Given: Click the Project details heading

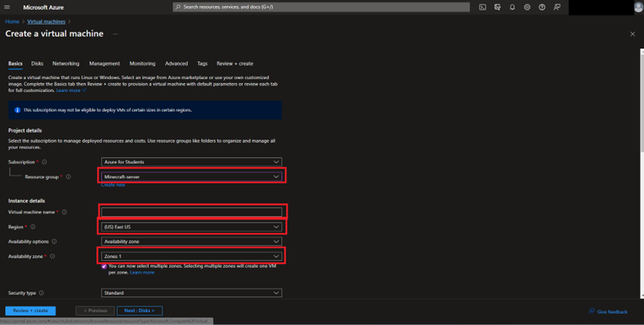Looking at the screenshot, I should (25, 130).
